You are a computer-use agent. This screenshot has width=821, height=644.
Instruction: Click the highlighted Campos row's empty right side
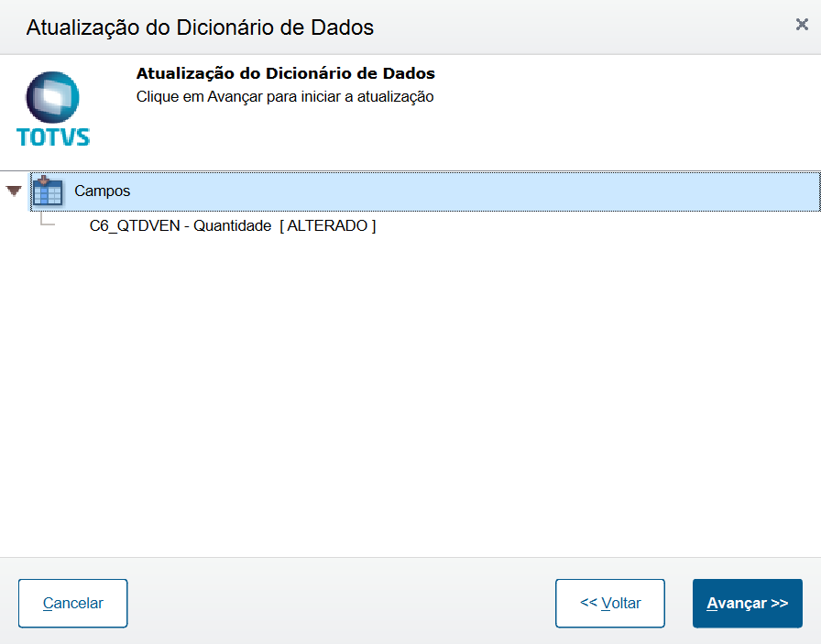(550, 191)
